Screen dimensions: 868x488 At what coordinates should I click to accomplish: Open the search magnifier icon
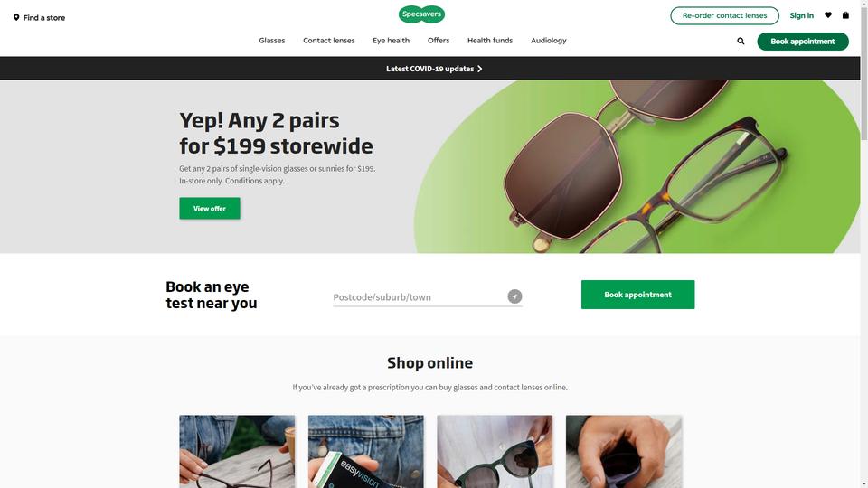741,41
